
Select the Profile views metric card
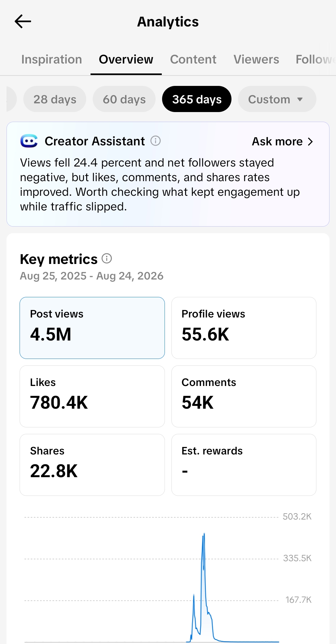244,328
